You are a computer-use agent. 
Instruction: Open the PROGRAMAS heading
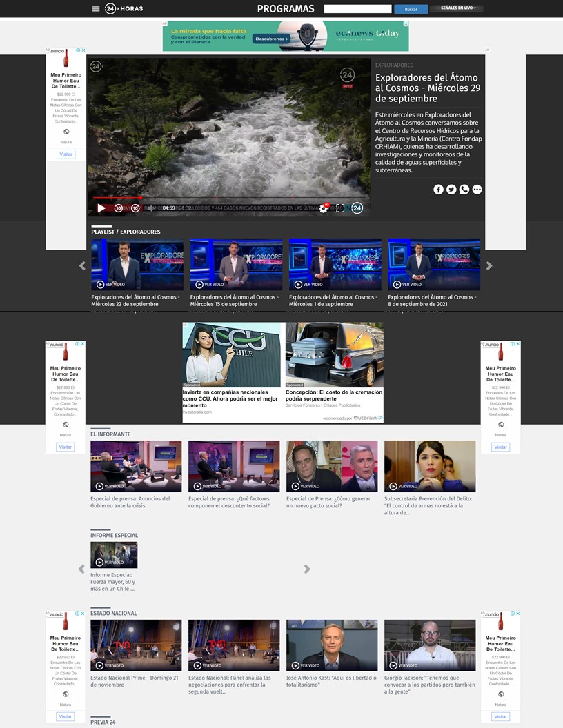point(286,9)
